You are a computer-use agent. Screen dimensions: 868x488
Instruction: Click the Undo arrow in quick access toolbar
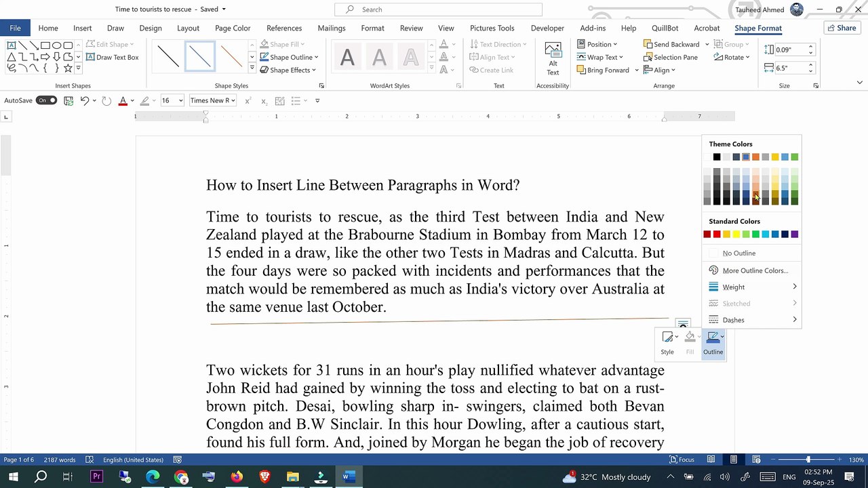click(84, 100)
